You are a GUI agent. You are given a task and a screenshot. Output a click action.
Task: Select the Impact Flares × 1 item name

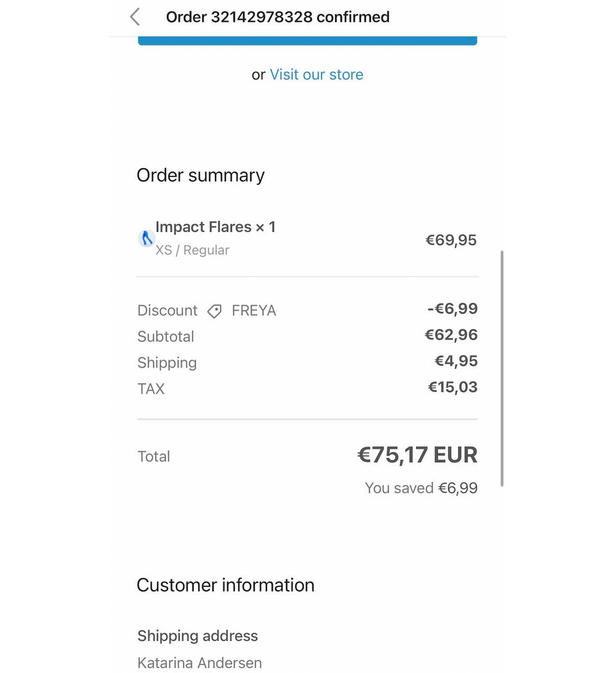tap(216, 226)
